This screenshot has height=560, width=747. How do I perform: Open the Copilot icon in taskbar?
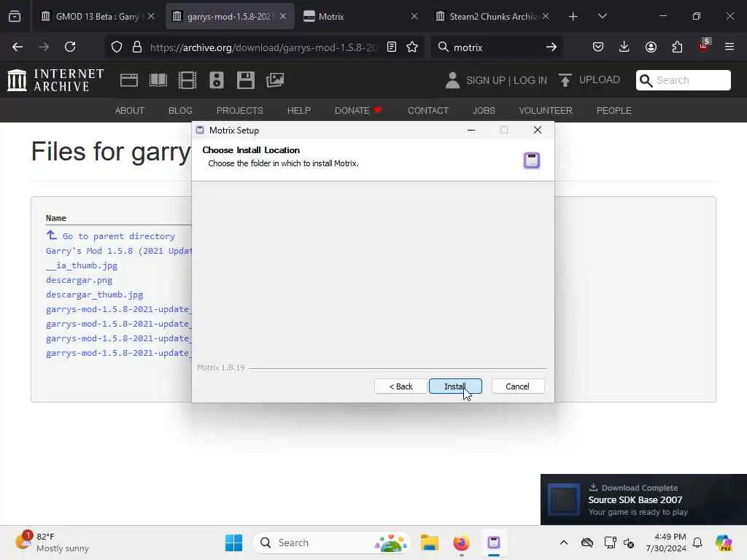coord(724,542)
